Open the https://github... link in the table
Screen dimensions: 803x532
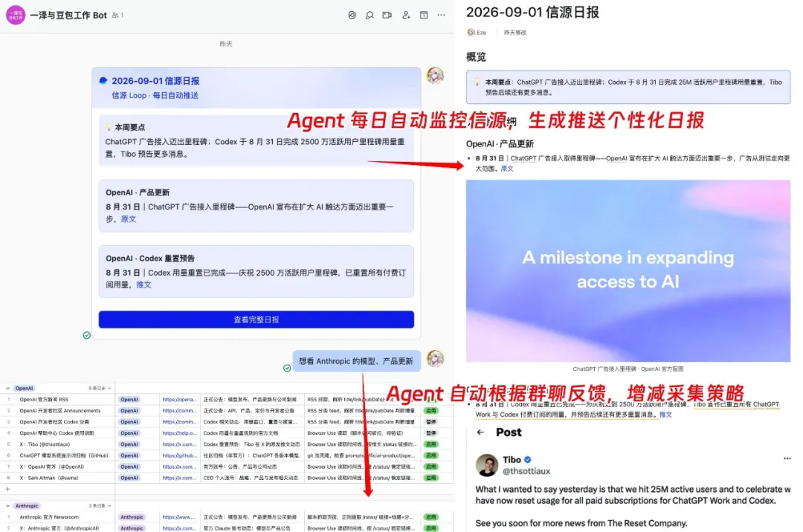(179, 455)
